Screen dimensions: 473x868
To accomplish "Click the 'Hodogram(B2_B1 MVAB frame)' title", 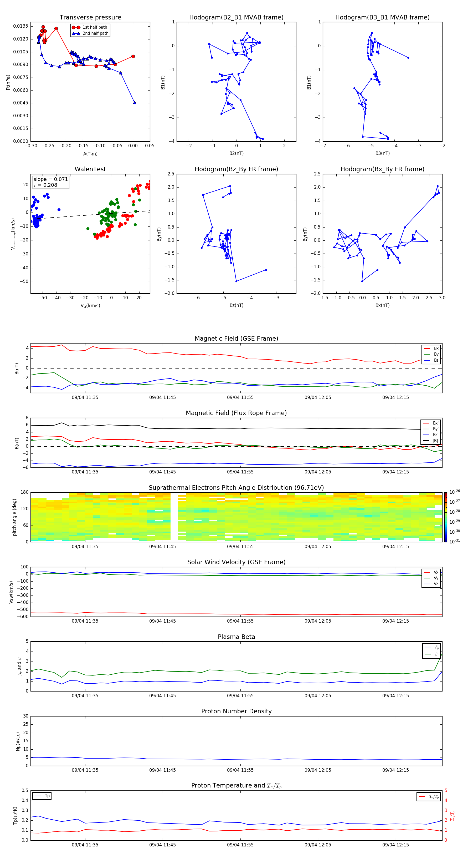I will [x=236, y=18].
